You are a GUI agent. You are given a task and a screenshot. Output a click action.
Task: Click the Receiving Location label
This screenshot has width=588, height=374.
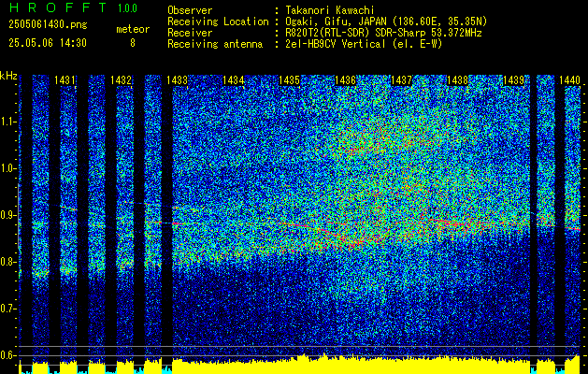(218, 22)
